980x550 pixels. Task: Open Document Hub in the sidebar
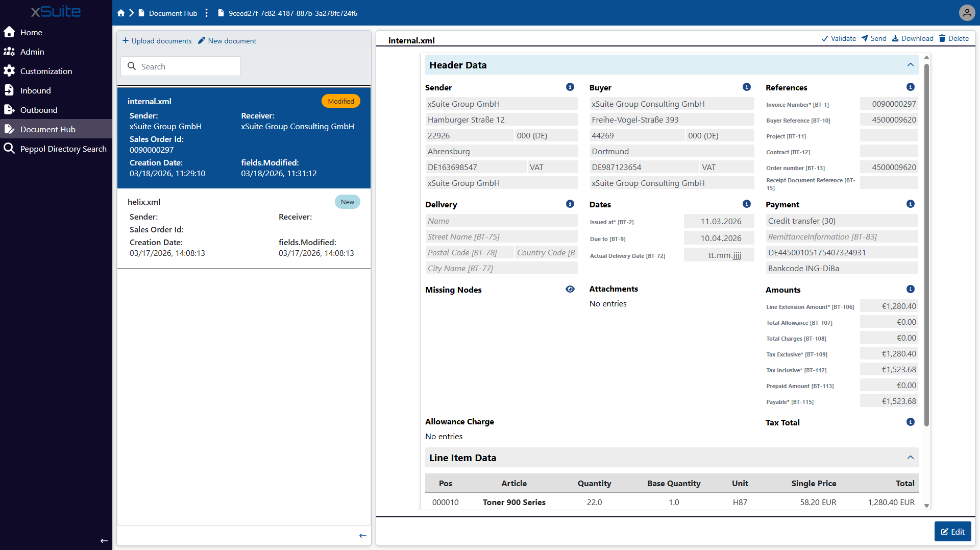click(x=56, y=129)
